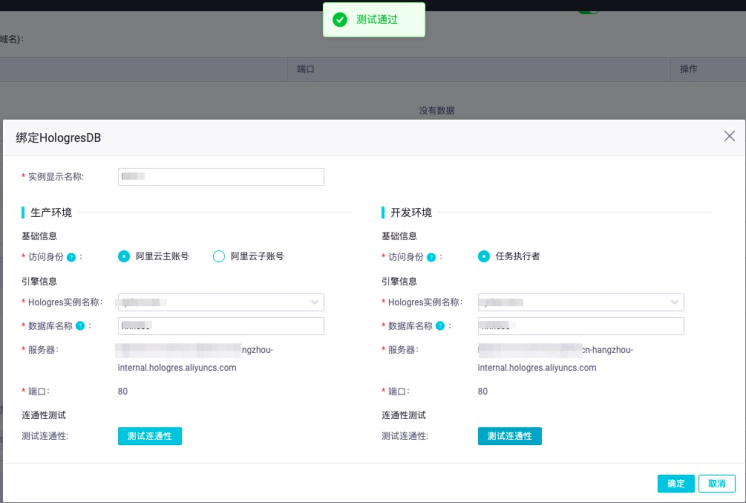Click the 端口 column header in background table
746x503 pixels.
(306, 69)
